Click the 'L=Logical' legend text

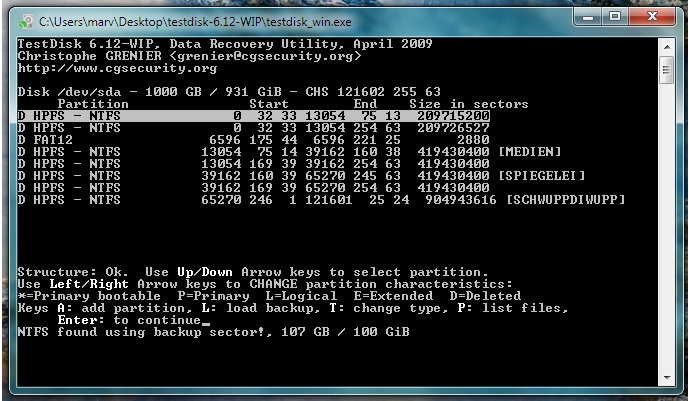(301, 296)
